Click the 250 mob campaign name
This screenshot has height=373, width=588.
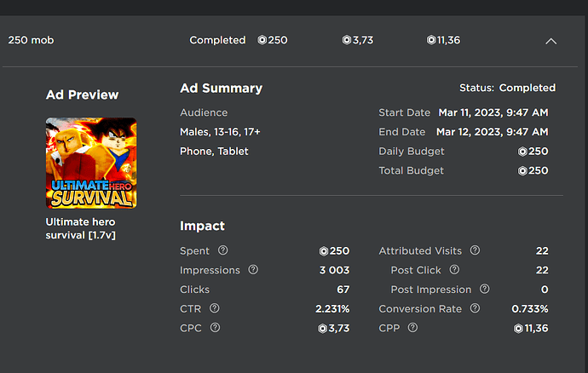[x=30, y=40]
